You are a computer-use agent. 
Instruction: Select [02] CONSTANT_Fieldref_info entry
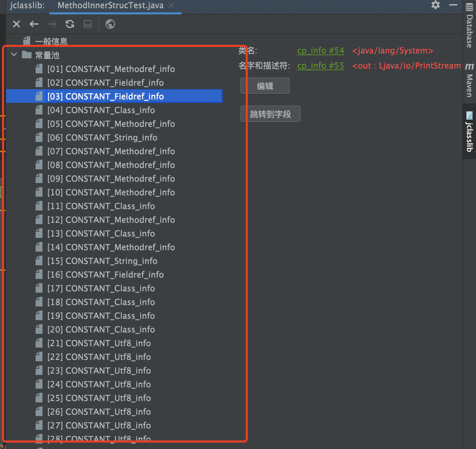(x=105, y=83)
